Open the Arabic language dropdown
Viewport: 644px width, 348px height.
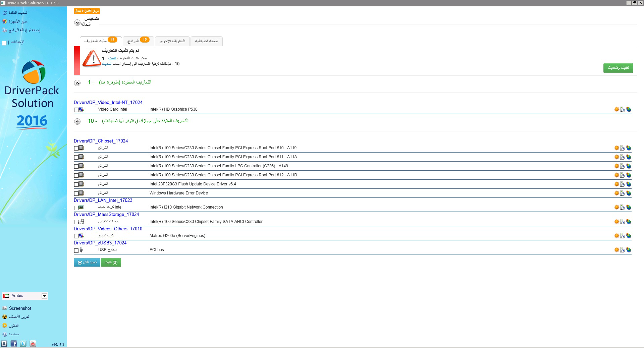click(44, 296)
